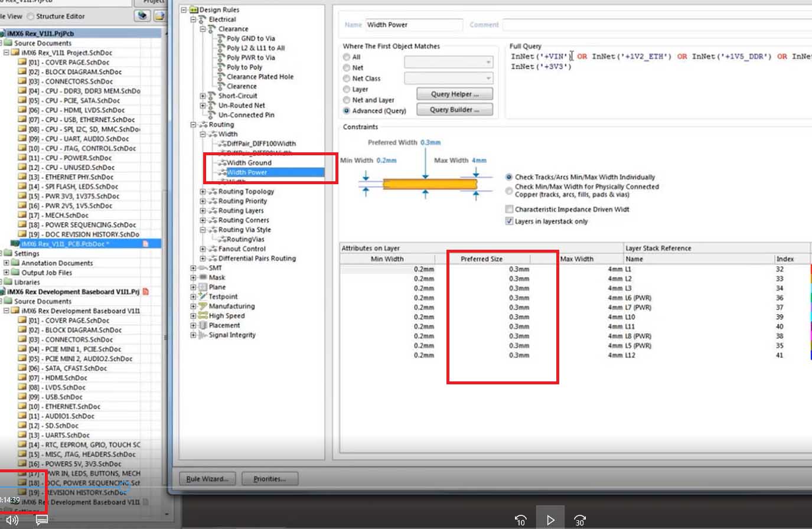Viewport: 812px width, 529px height.
Task: Expand the Short-Circuit rule node
Action: [203, 96]
